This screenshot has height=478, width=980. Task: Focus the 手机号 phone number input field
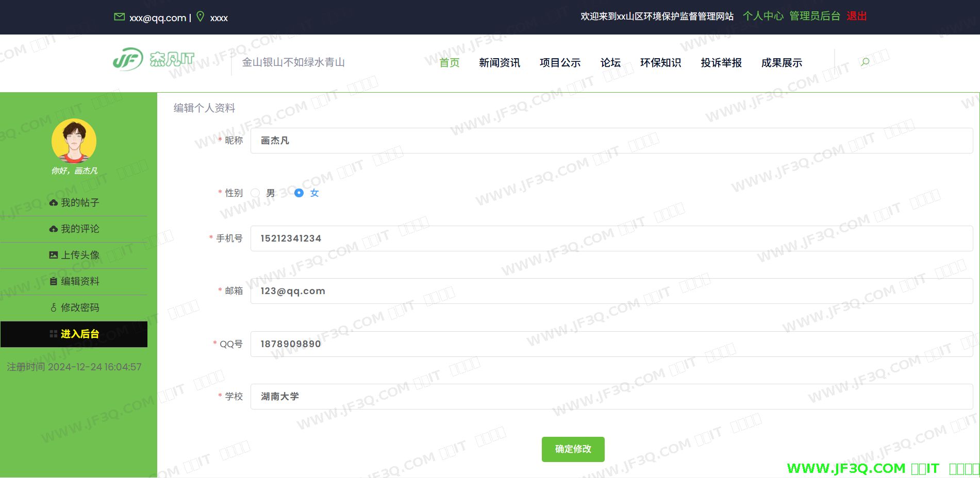611,238
